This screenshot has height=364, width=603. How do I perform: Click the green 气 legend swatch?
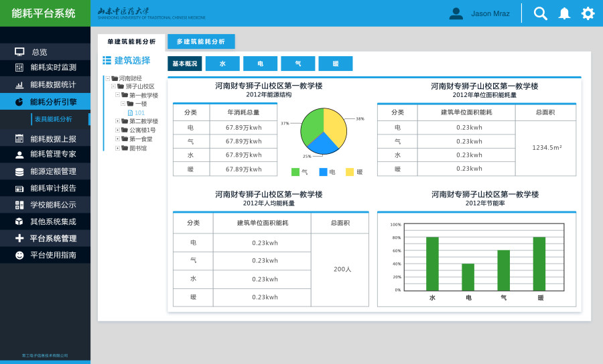pos(295,172)
